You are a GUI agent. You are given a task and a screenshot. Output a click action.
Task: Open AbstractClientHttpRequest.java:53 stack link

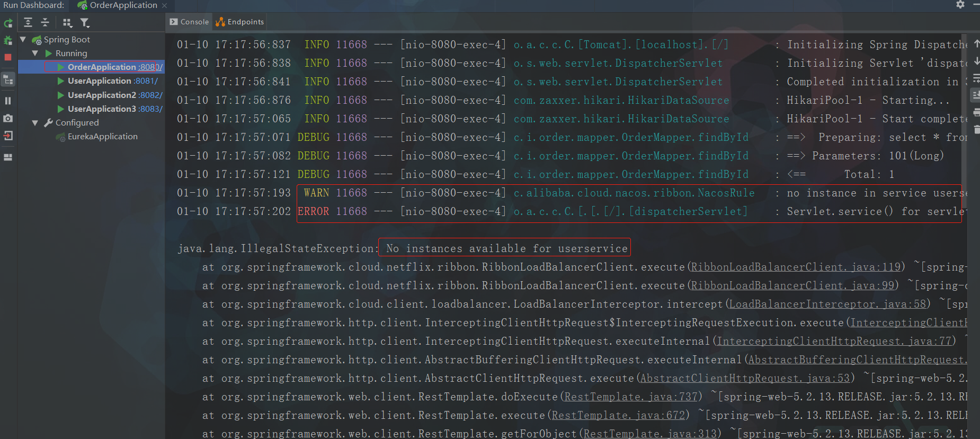(745, 378)
